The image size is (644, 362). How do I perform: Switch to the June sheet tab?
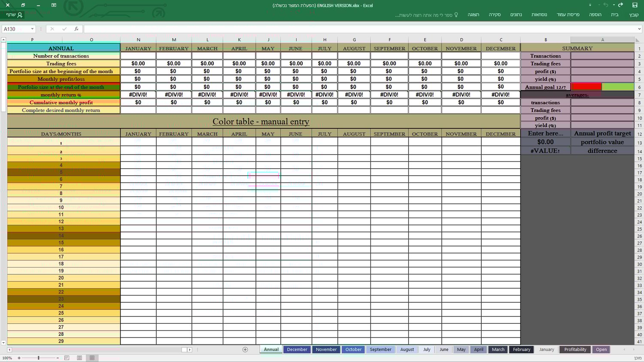coord(444,350)
